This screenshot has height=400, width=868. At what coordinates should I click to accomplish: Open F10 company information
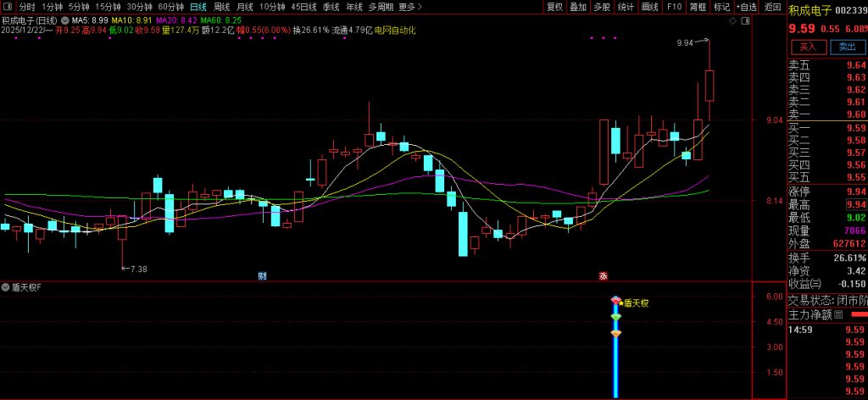[x=674, y=7]
